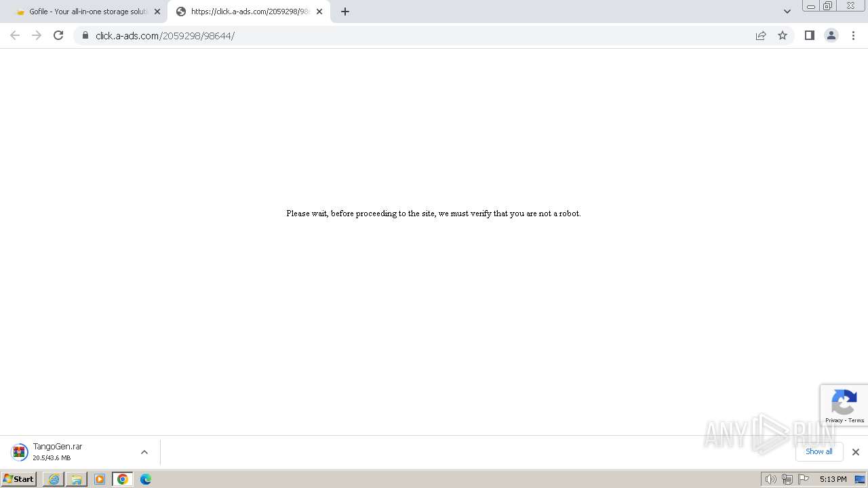Image resolution: width=868 pixels, height=488 pixels.
Task: Click the reCAPTCHA badge logo
Action: [x=844, y=401]
